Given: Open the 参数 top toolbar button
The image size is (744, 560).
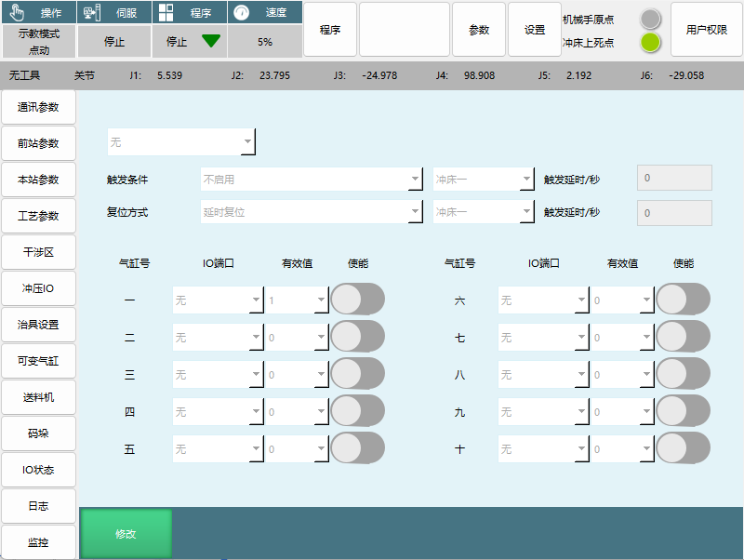Looking at the screenshot, I should [x=479, y=30].
